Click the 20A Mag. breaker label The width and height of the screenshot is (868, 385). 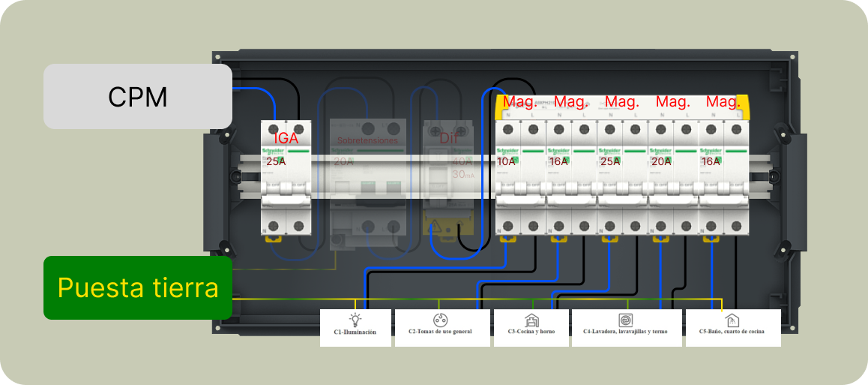[660, 162]
